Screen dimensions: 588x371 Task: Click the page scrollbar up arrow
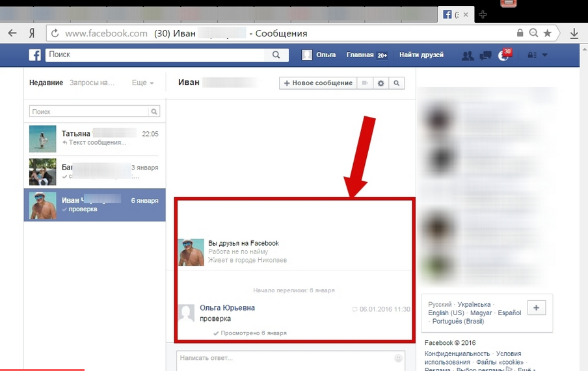584,49
